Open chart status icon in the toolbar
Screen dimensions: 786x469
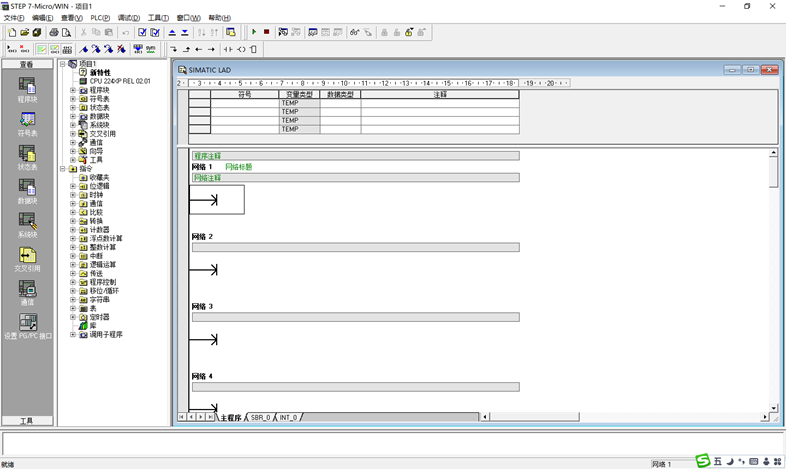click(x=313, y=32)
